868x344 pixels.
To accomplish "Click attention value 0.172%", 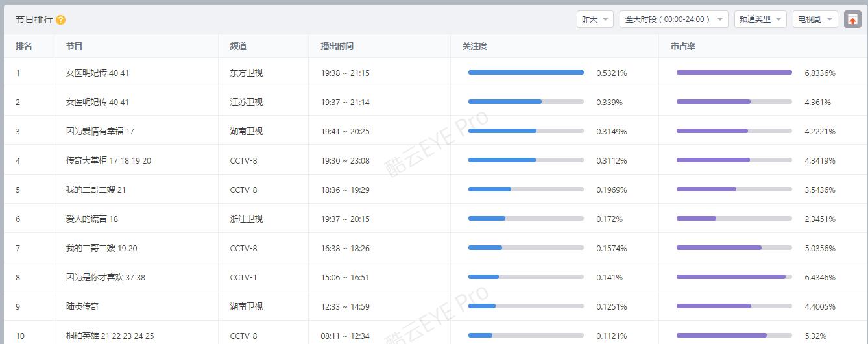I will click(609, 219).
